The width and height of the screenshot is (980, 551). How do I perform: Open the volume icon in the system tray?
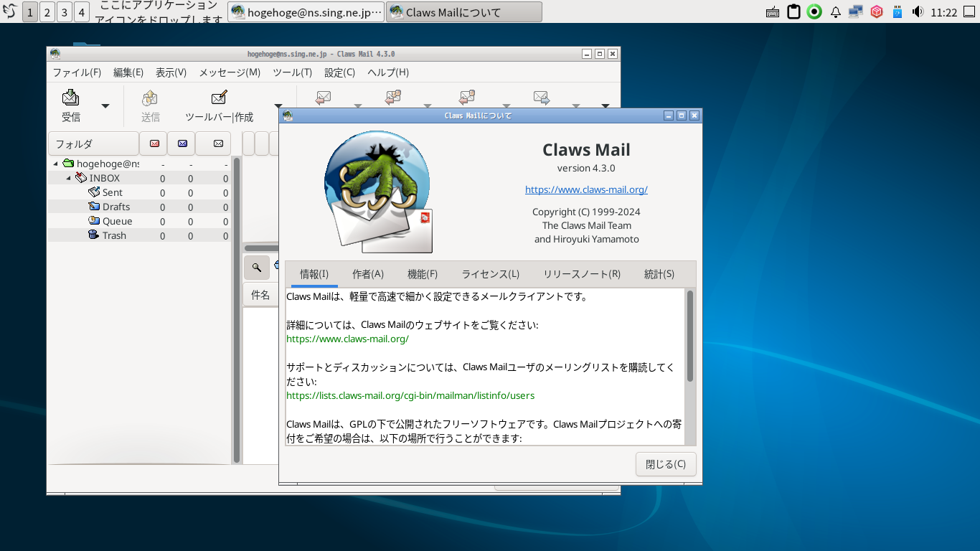(918, 11)
